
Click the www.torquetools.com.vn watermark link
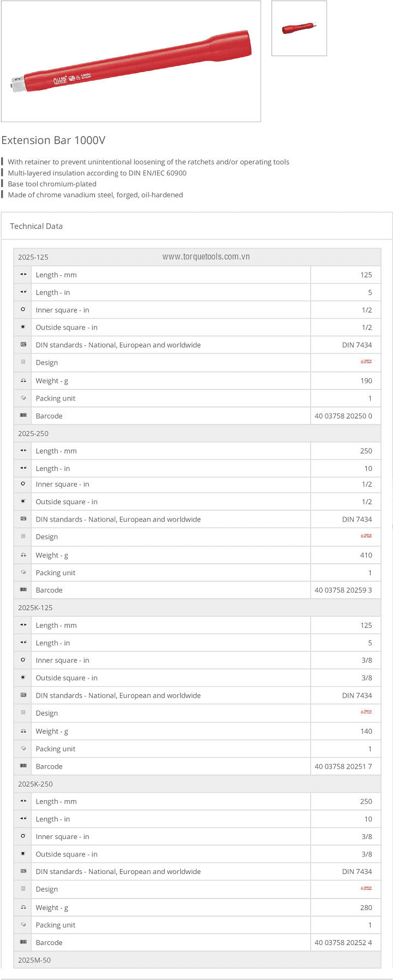tap(206, 257)
